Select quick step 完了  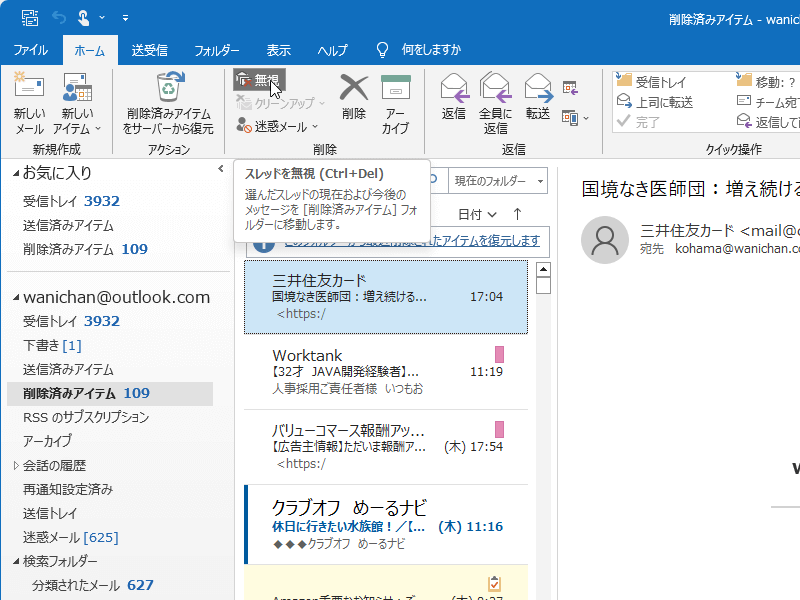coord(638,122)
